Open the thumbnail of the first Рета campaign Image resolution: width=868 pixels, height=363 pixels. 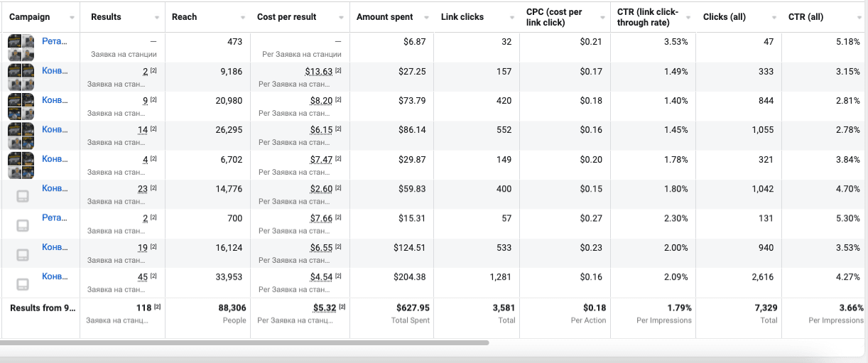pos(21,48)
